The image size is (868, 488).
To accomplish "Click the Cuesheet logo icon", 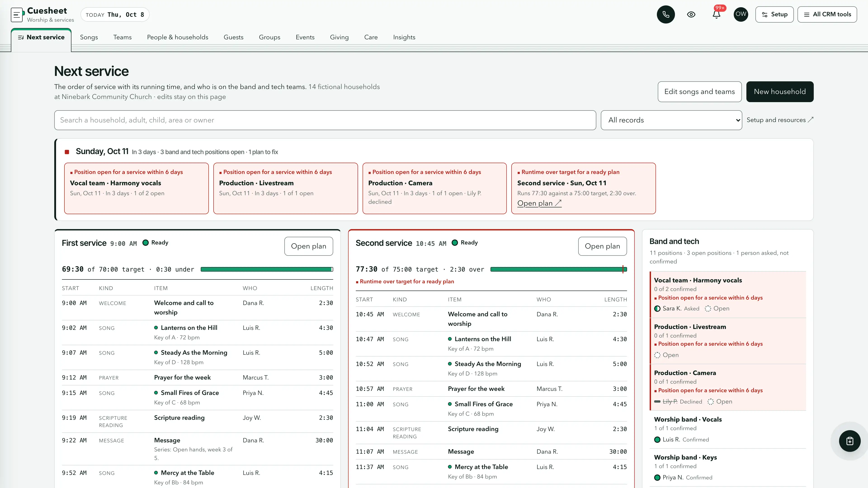I will pyautogui.click(x=17, y=15).
